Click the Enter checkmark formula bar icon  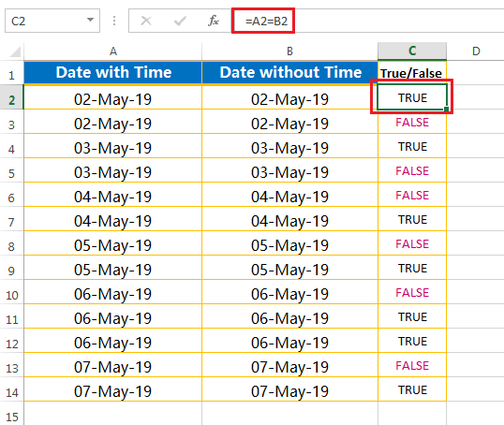tap(180, 22)
